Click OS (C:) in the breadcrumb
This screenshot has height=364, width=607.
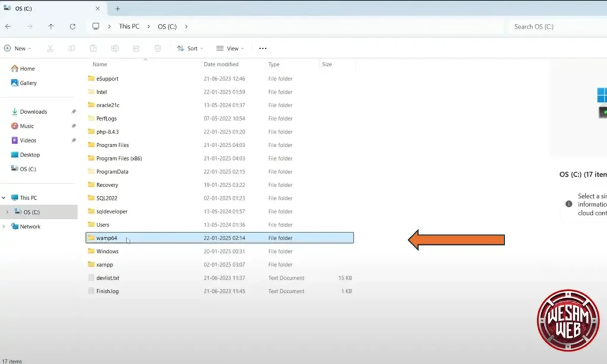pos(167,26)
